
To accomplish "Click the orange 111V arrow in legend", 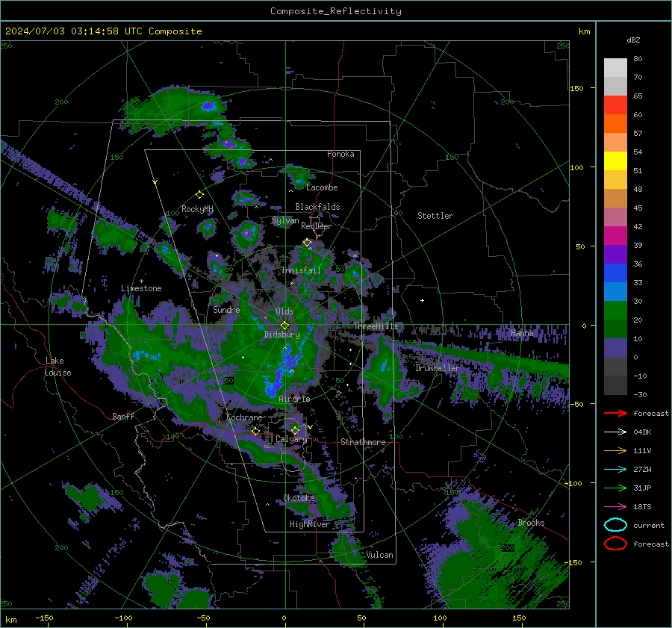I will 615,450.
